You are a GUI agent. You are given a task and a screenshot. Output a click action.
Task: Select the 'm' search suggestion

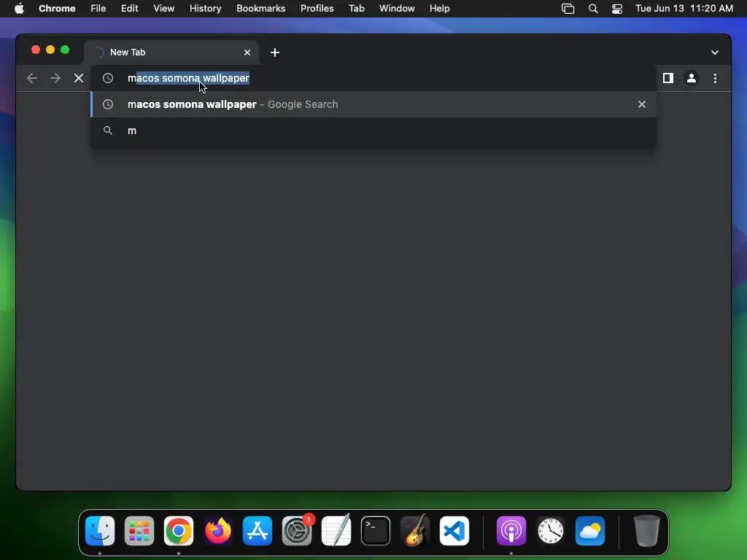pos(373,131)
